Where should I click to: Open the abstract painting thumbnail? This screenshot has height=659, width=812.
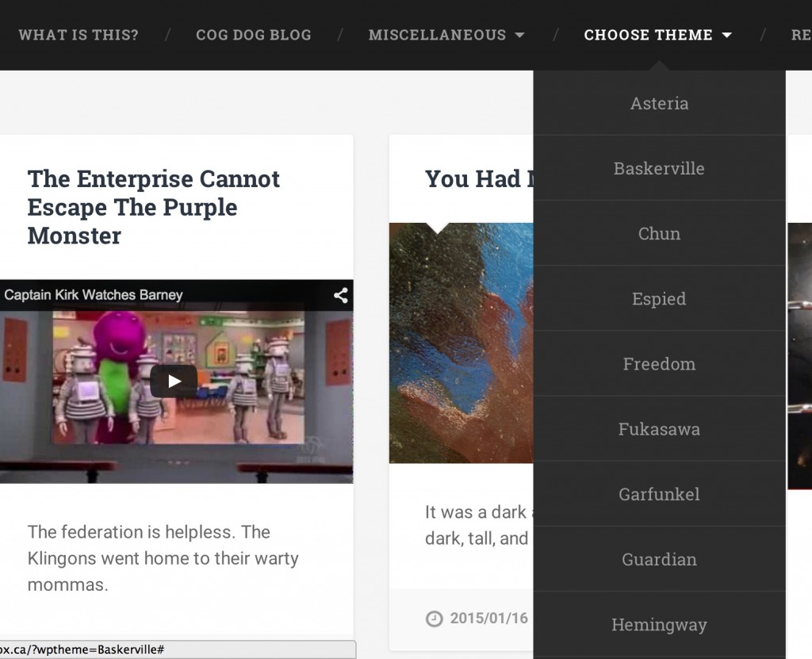point(461,343)
